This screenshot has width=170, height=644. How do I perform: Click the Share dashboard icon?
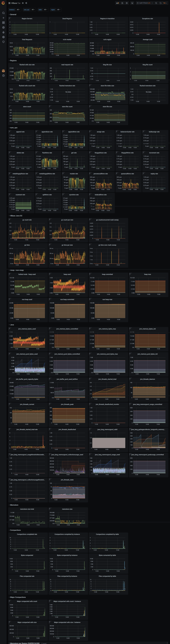point(26,3)
